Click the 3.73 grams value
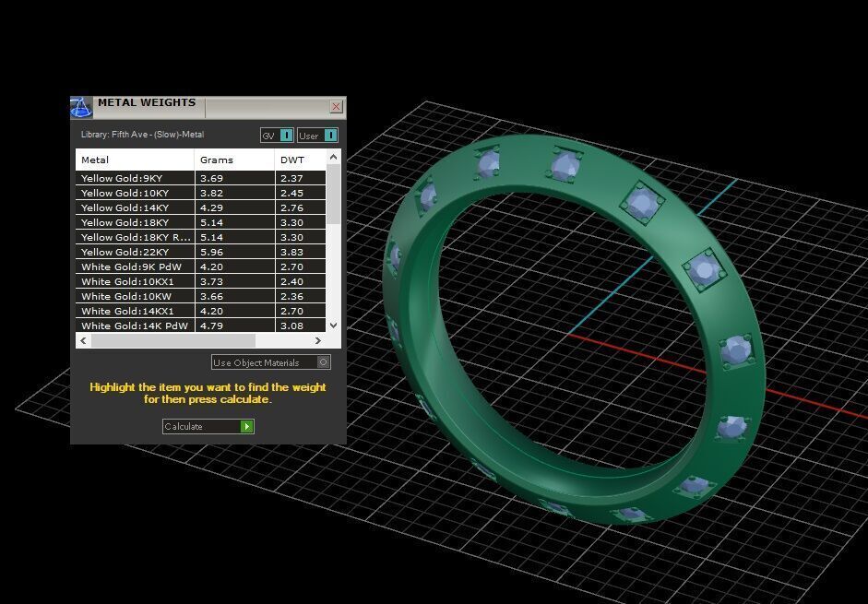 211,281
